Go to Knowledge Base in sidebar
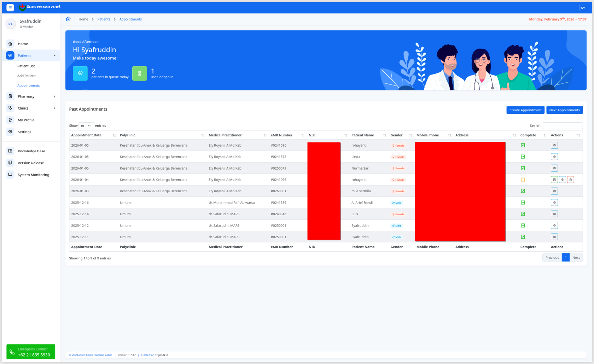The width and height of the screenshot is (594, 364). pos(31,151)
